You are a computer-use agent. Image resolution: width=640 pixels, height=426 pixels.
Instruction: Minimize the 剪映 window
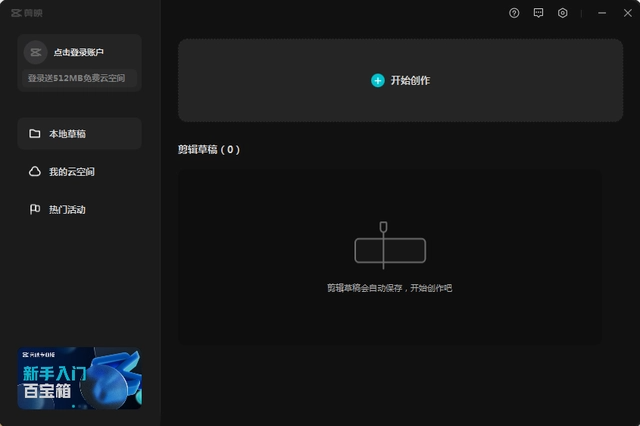pos(602,13)
